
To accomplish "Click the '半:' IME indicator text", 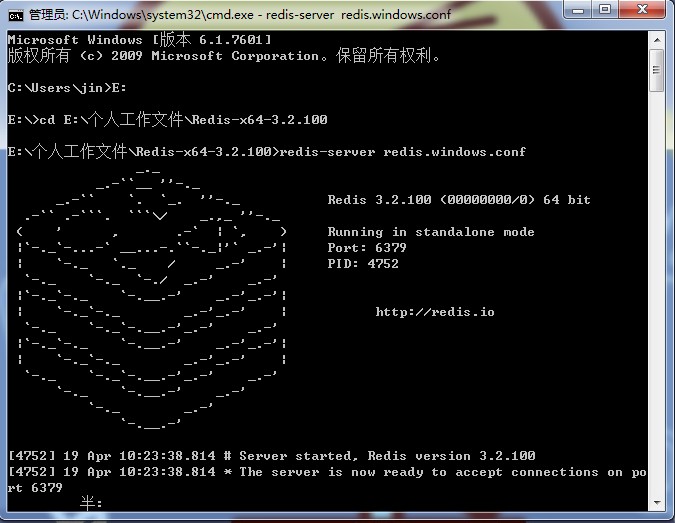I will (91, 503).
